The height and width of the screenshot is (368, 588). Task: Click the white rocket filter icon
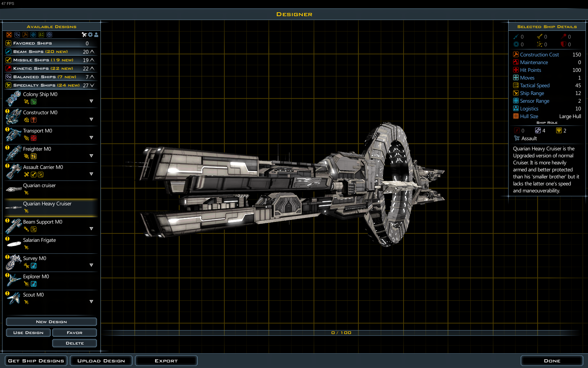point(84,35)
